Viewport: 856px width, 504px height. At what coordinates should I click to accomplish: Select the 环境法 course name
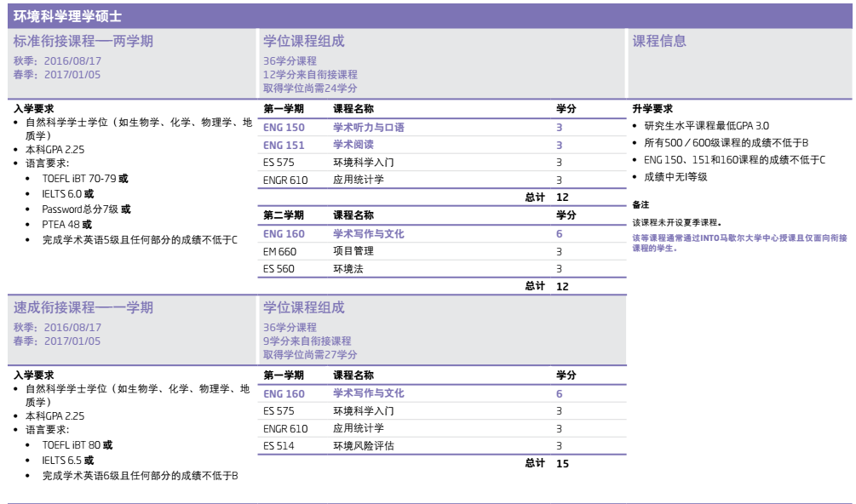tap(348, 269)
